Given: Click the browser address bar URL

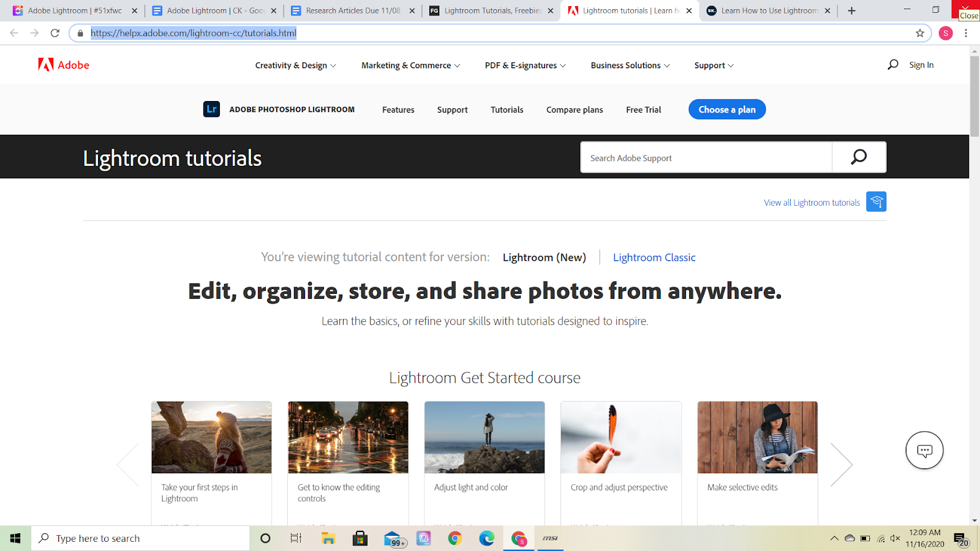Looking at the screenshot, I should coord(194,33).
